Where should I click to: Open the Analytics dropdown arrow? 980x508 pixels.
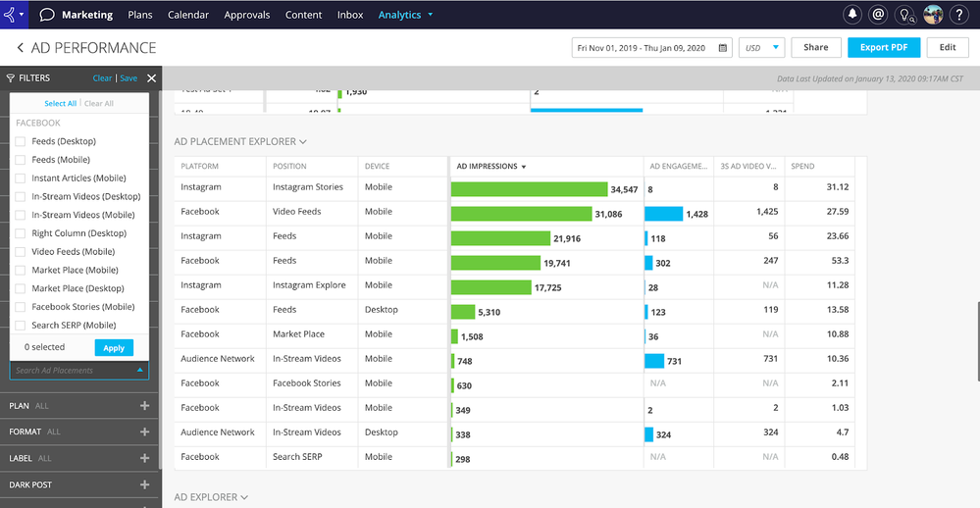(x=430, y=15)
